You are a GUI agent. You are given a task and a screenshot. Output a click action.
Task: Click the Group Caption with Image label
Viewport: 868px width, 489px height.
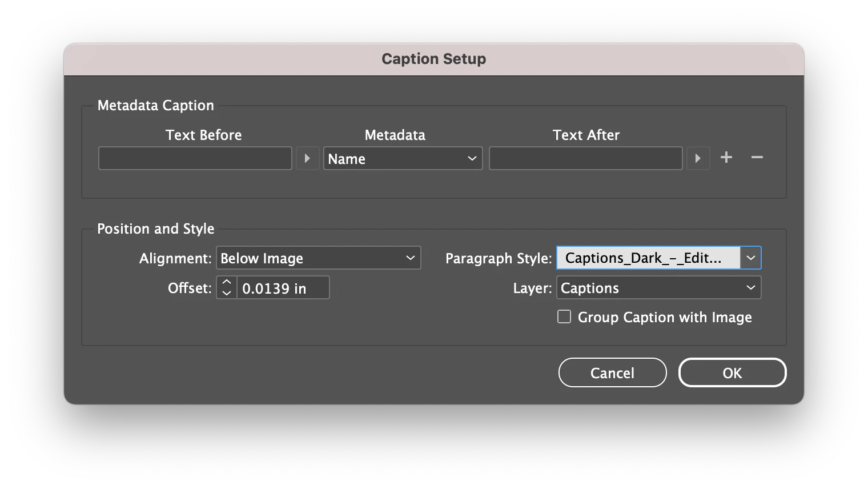[665, 318]
